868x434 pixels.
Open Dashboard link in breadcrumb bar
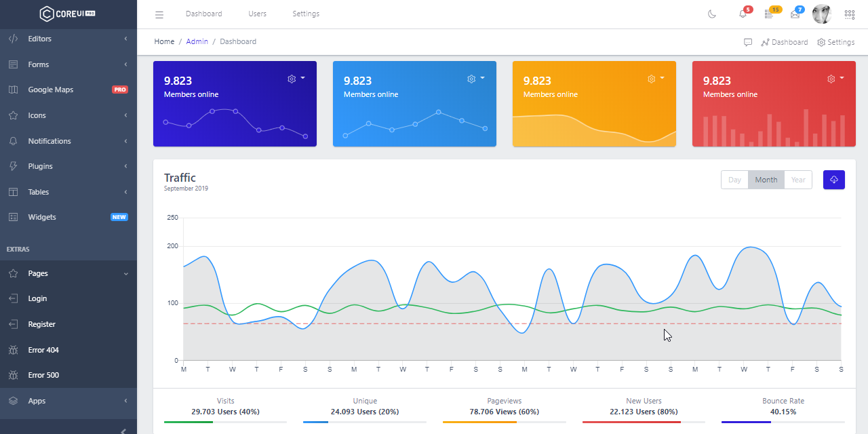click(785, 42)
